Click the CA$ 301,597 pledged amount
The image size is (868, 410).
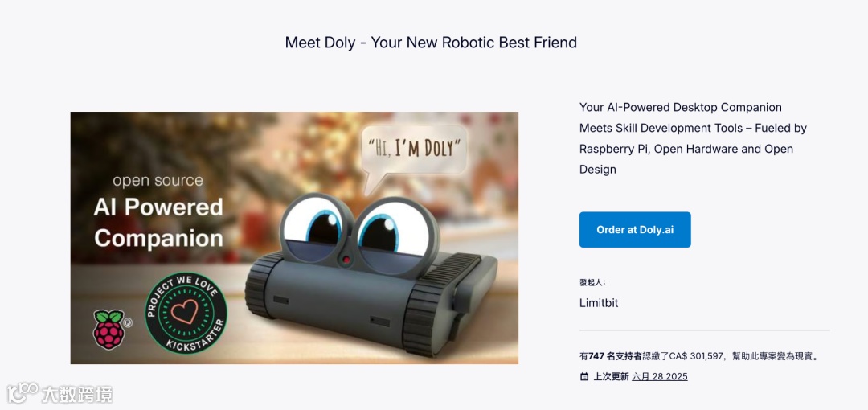(x=696, y=355)
